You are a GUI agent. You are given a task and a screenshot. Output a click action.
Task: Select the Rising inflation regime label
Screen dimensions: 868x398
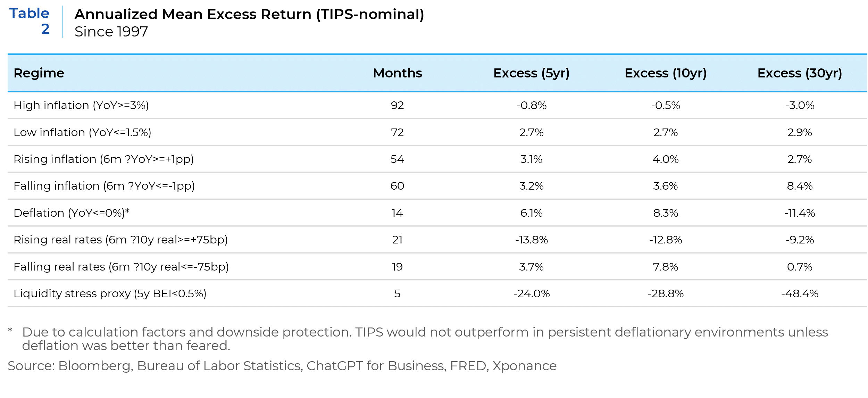103,159
